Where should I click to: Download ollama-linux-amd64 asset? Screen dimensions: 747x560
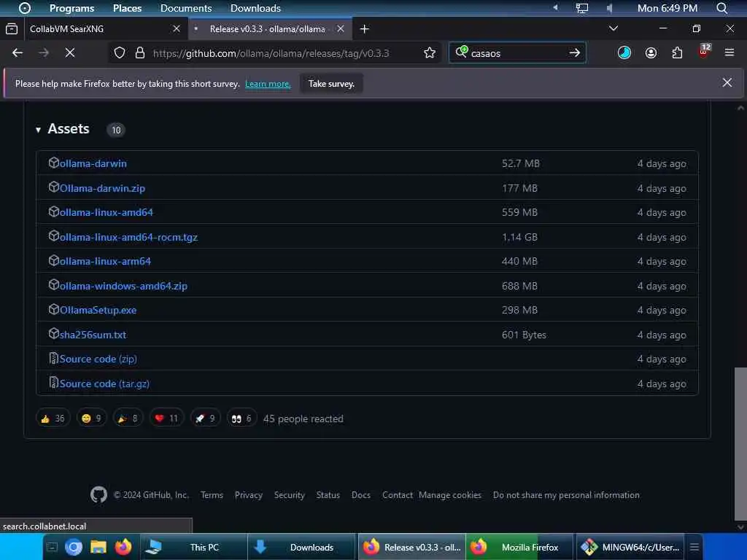(107, 212)
